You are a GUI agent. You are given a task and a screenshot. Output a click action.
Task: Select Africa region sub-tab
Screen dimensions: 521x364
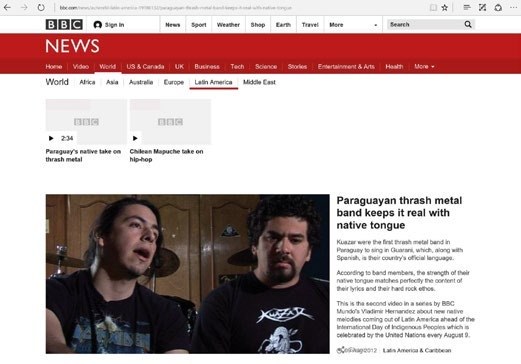87,82
